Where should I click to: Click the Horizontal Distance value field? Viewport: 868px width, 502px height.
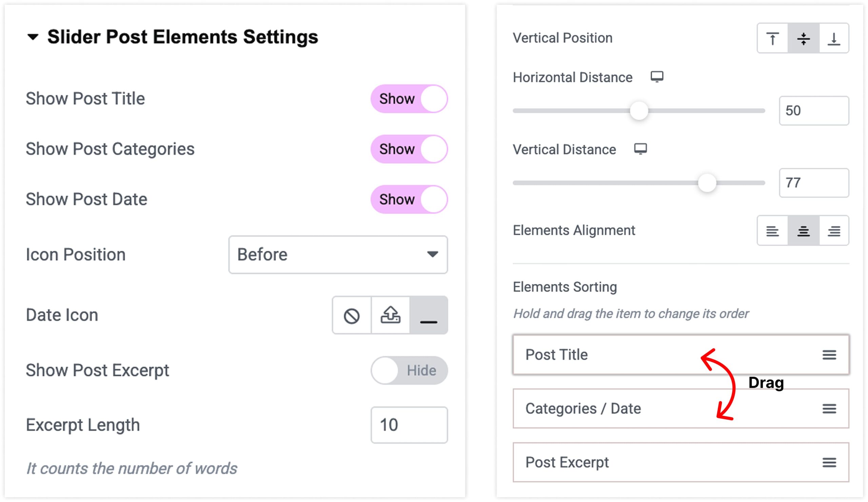[x=814, y=111]
